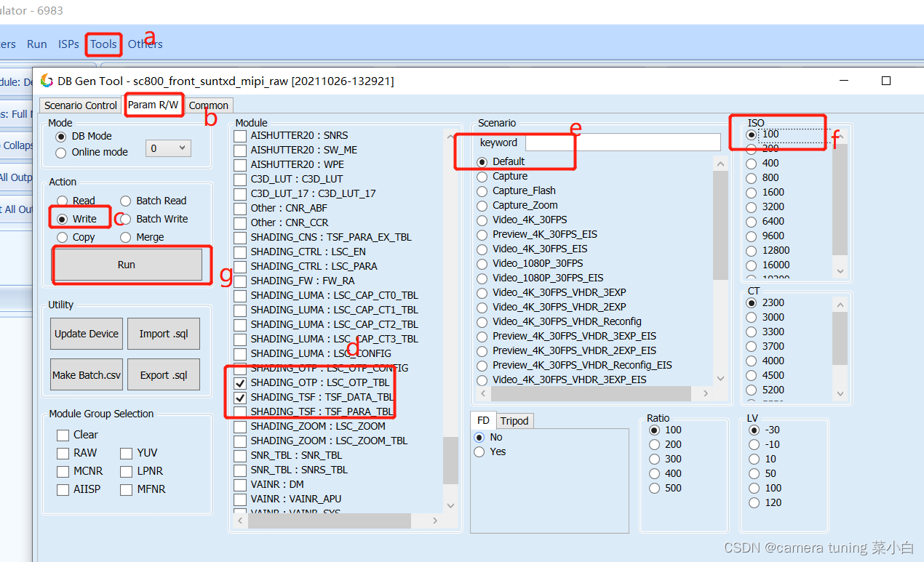Switch to the Tripod tab

point(514,420)
